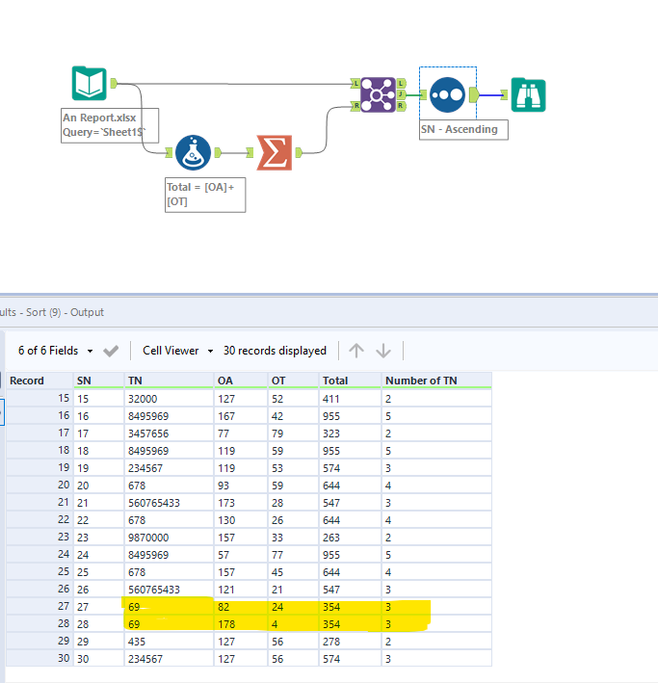
Task: Go to previous record with up arrow
Action: pos(356,351)
